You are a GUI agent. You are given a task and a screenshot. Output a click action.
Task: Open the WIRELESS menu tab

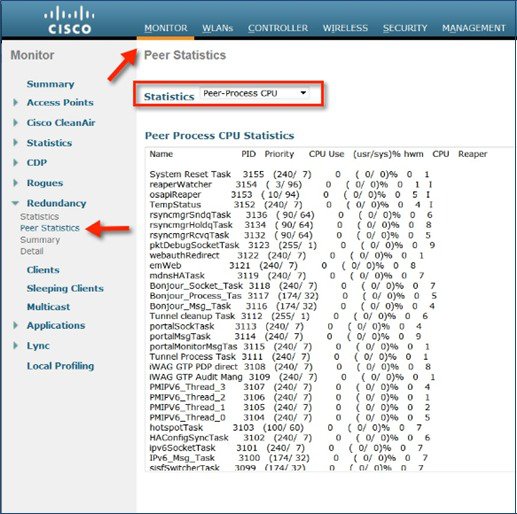345,28
